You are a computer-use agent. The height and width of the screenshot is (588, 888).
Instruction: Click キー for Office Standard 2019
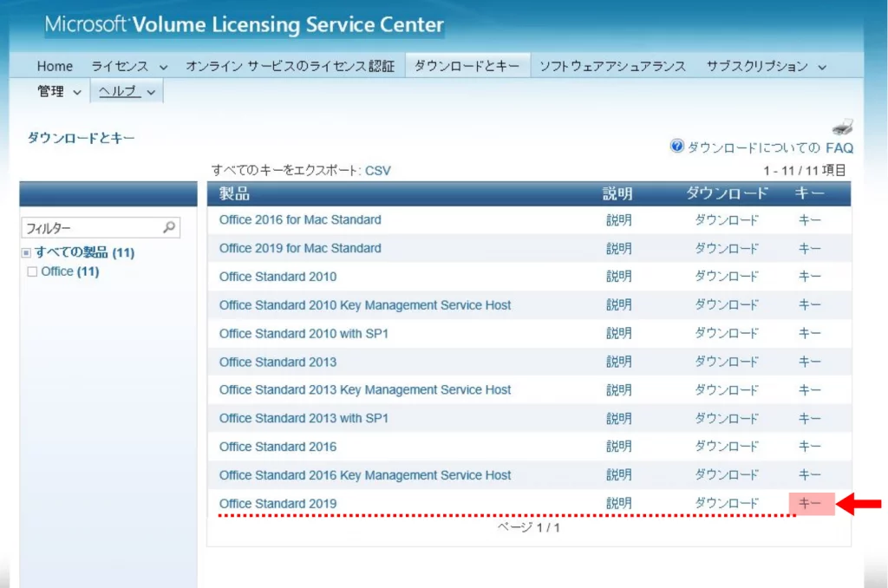coord(810,504)
